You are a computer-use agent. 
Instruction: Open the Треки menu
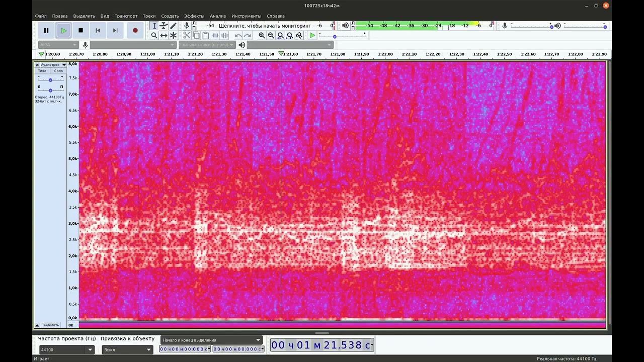click(x=149, y=16)
